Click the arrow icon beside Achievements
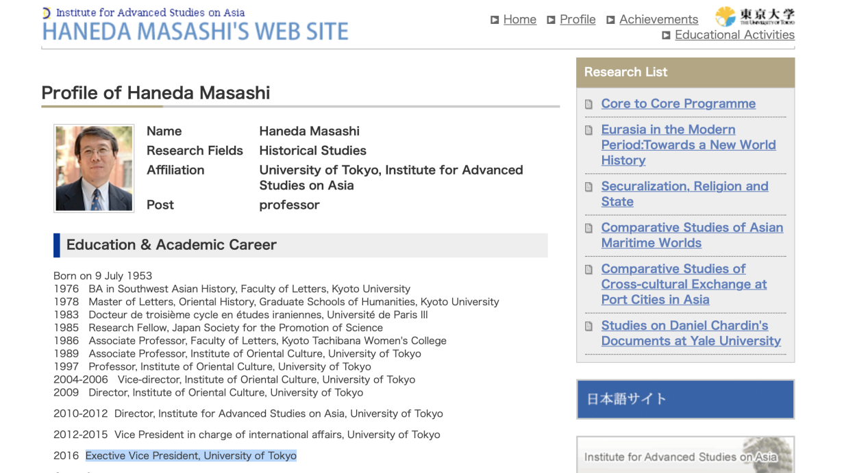868x473 pixels. tap(610, 20)
